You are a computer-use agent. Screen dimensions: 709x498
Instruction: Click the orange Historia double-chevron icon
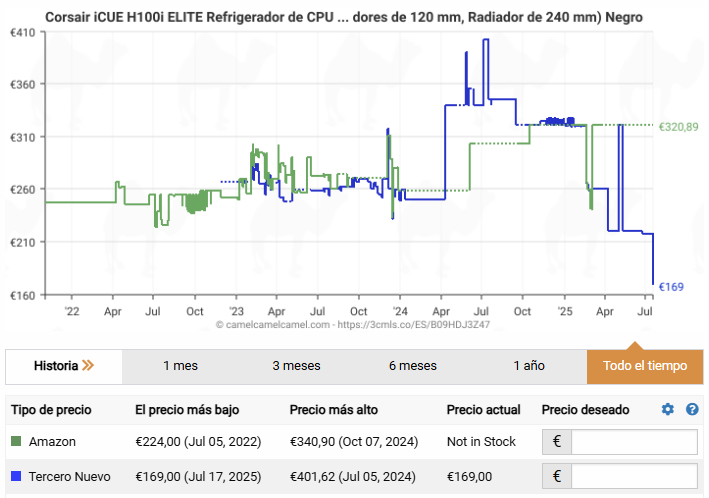pos(88,365)
